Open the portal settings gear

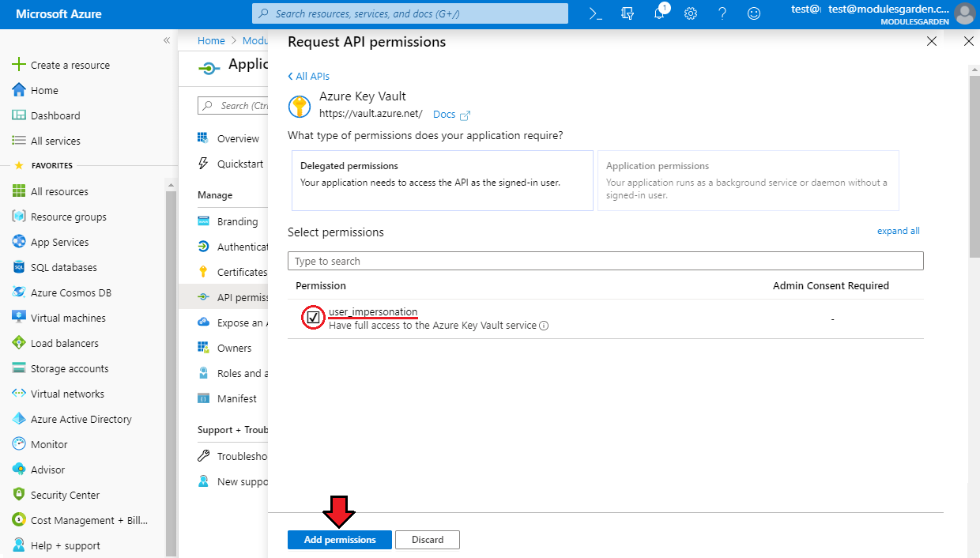(x=691, y=13)
